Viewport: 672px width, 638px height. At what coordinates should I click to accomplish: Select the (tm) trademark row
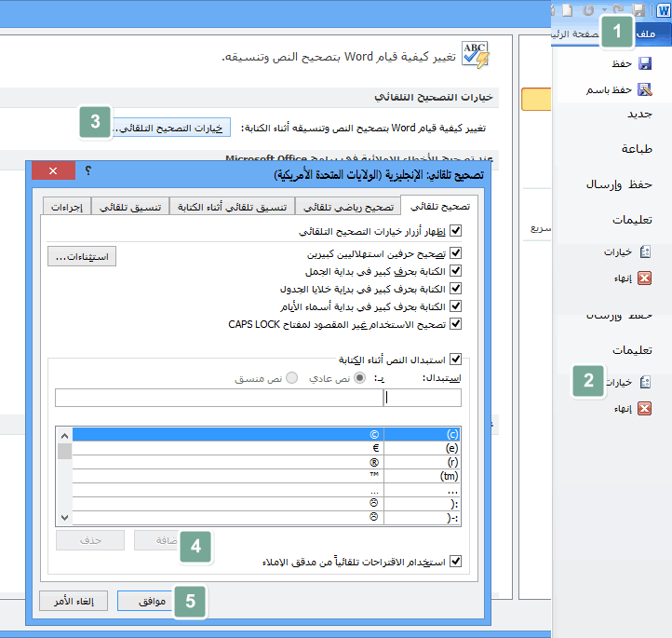tap(266, 476)
